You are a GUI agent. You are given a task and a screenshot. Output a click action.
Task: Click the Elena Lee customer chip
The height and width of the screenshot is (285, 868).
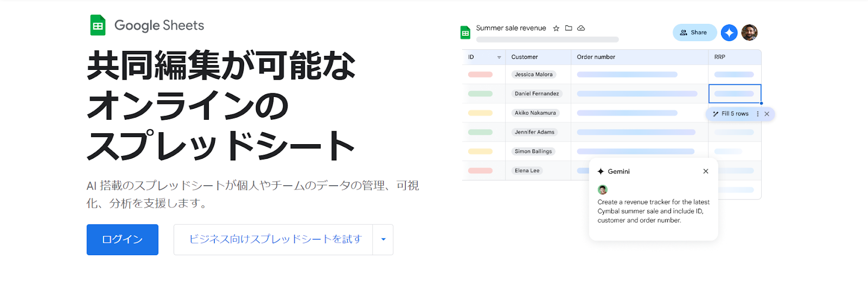coord(527,171)
